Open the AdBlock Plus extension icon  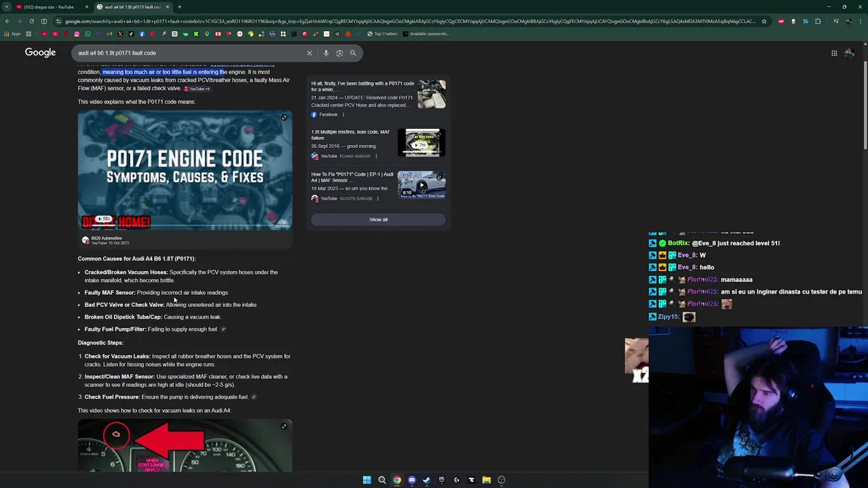[781, 21]
